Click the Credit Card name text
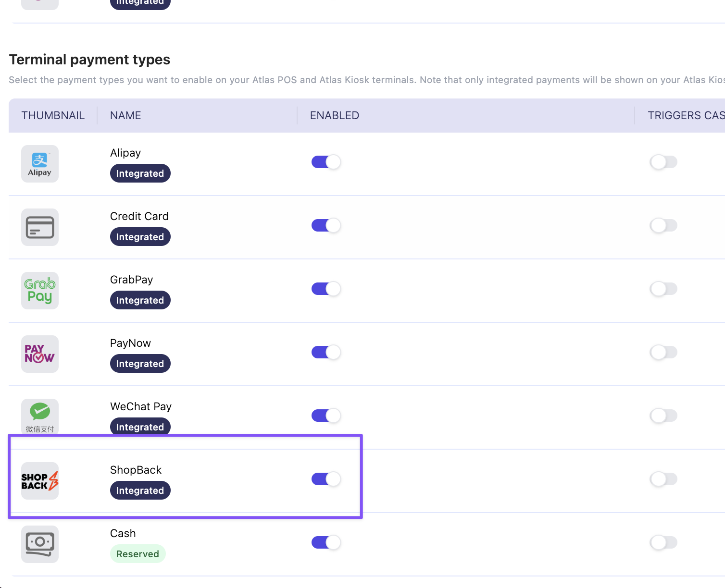Screen dimensions: 725x588 139,216
